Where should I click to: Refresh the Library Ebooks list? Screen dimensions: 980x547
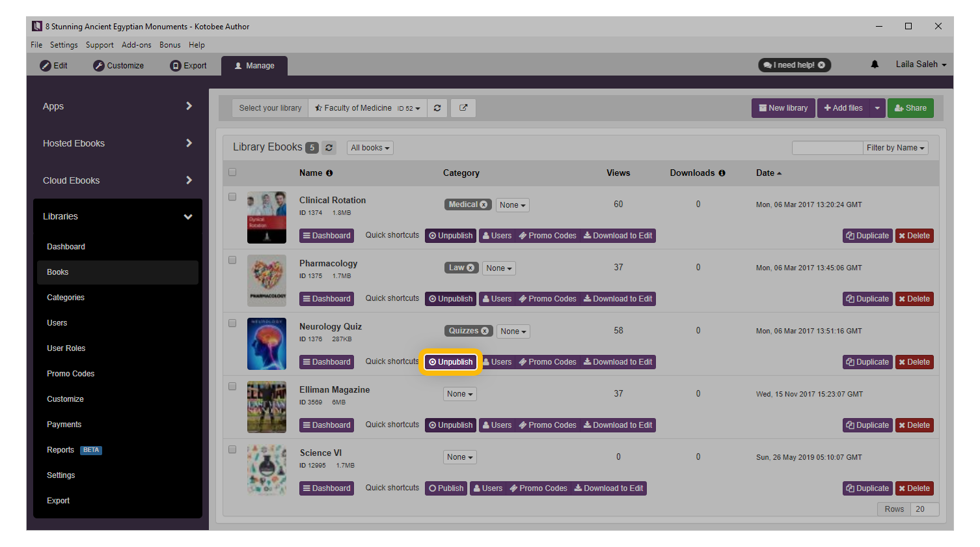click(329, 148)
